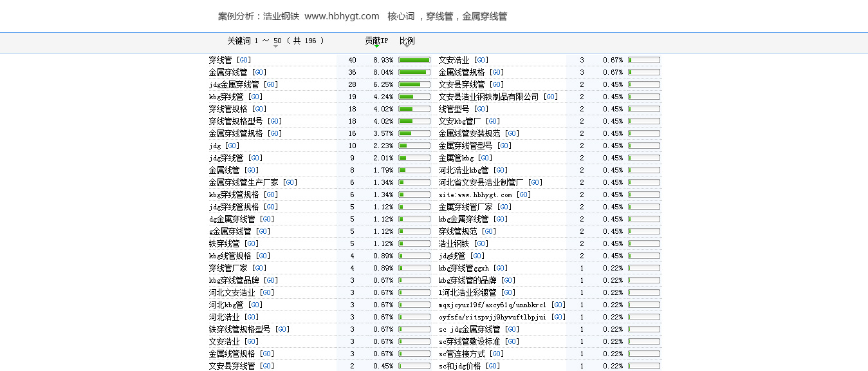
Task: Follow GO link for 铁穿线管
Action: click(x=251, y=243)
